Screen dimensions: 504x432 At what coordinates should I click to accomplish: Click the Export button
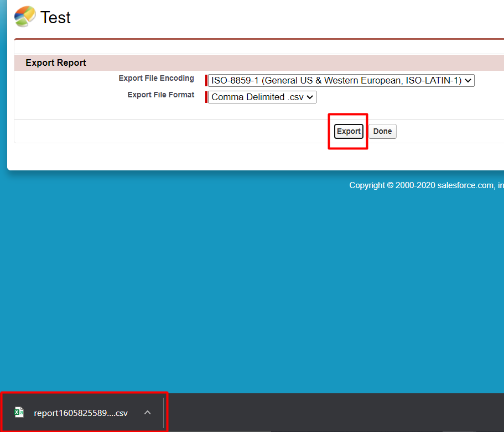(349, 131)
